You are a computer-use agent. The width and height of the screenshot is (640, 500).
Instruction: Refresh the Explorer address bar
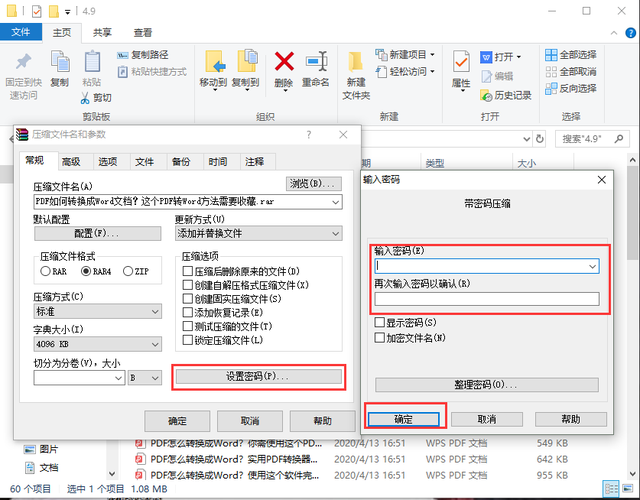pyautogui.click(x=540, y=139)
